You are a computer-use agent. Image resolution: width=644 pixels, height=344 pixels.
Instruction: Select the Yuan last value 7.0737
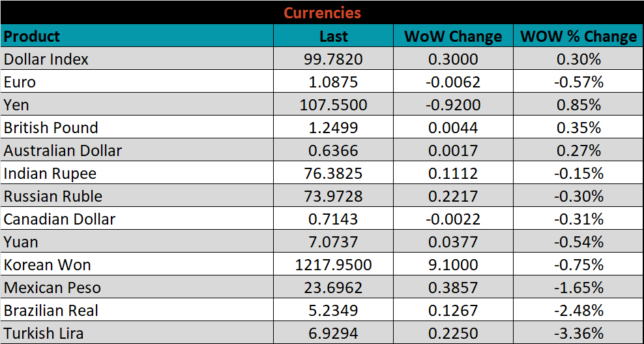(x=333, y=242)
